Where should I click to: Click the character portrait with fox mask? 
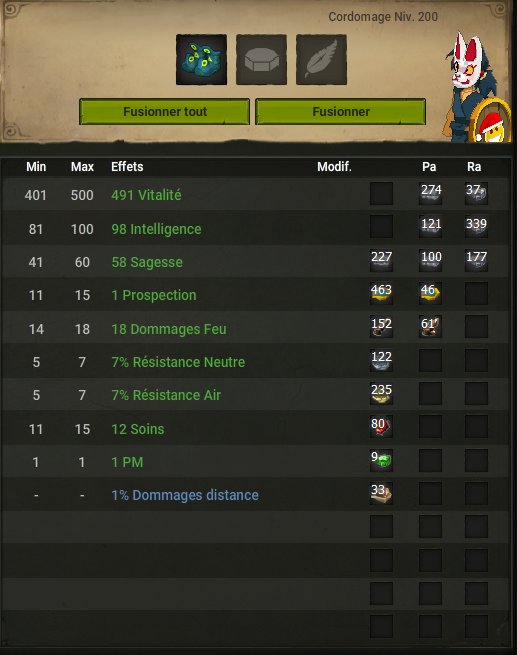[476, 88]
